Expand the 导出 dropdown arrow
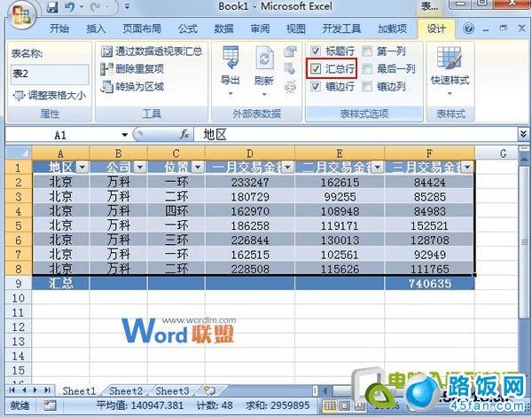 click(x=231, y=94)
